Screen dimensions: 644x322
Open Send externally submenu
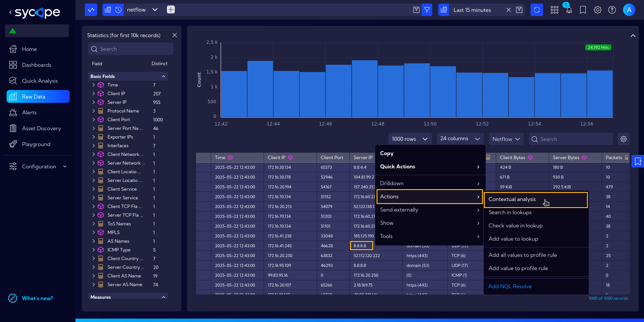430,210
